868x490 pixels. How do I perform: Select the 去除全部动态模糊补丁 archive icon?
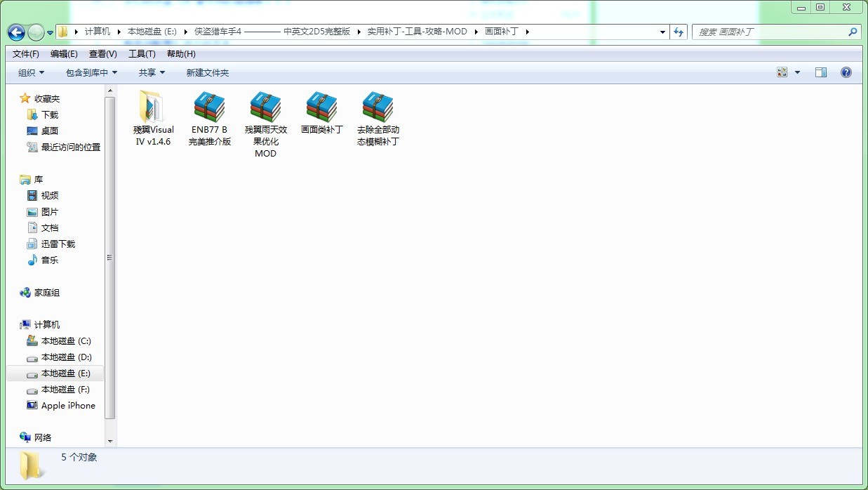click(378, 106)
